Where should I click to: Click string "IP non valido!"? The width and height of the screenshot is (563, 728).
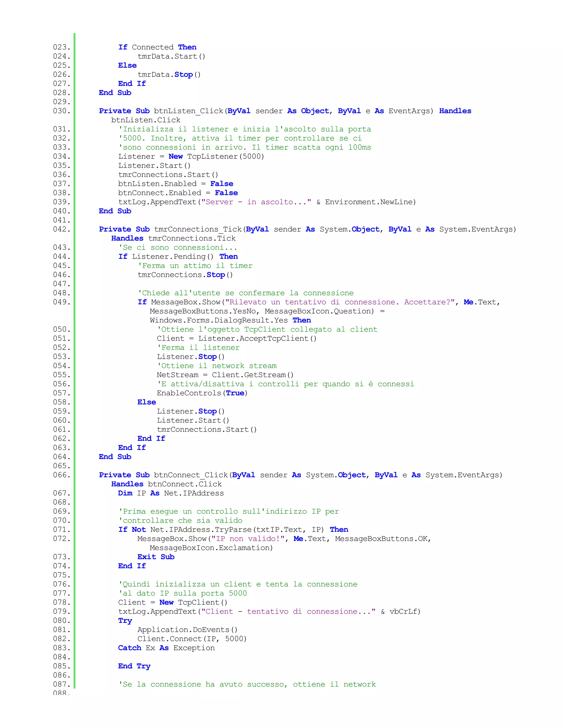pyautogui.click(x=247, y=539)
